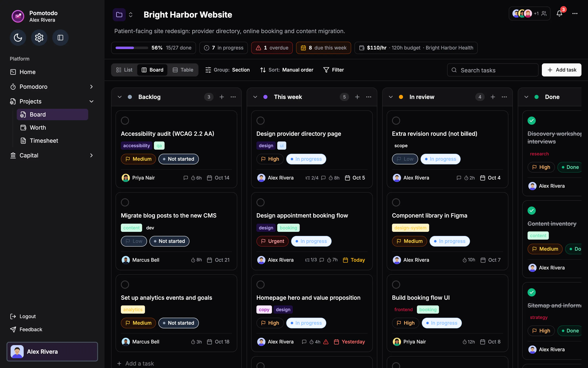Image resolution: width=588 pixels, height=368 pixels.
Task: Collapse the This week column
Action: (255, 97)
